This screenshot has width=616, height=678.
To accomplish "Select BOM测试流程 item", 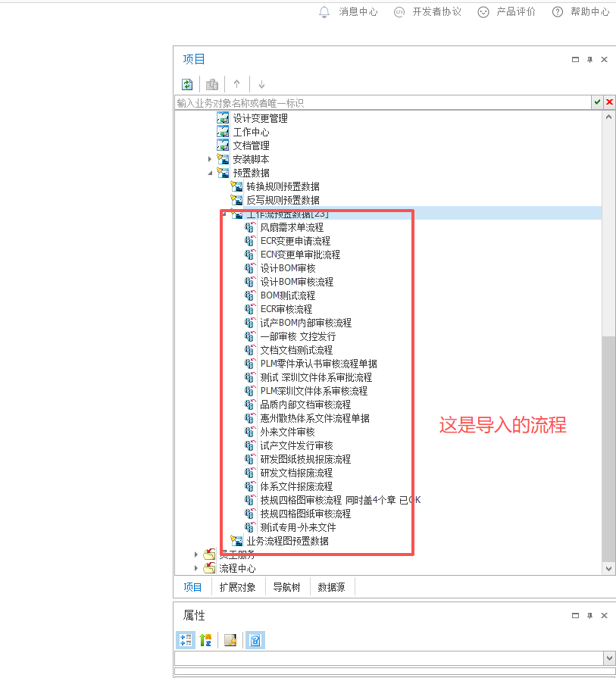I will click(288, 295).
